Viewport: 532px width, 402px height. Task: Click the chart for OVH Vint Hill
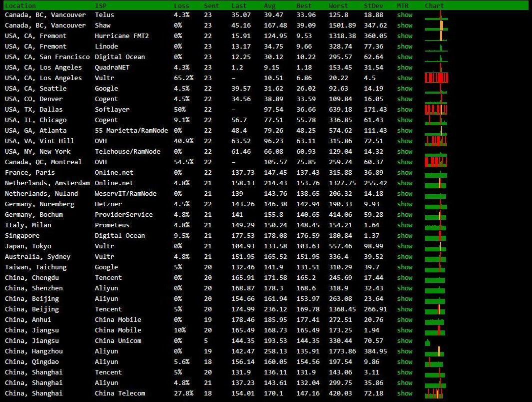tap(436, 141)
